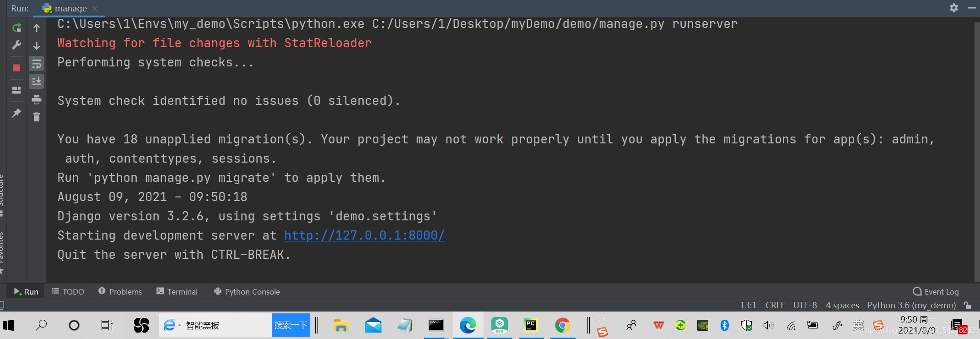Viewport: 980px width, 339px height.
Task: Click the WPS tray icon
Action: coord(659,326)
